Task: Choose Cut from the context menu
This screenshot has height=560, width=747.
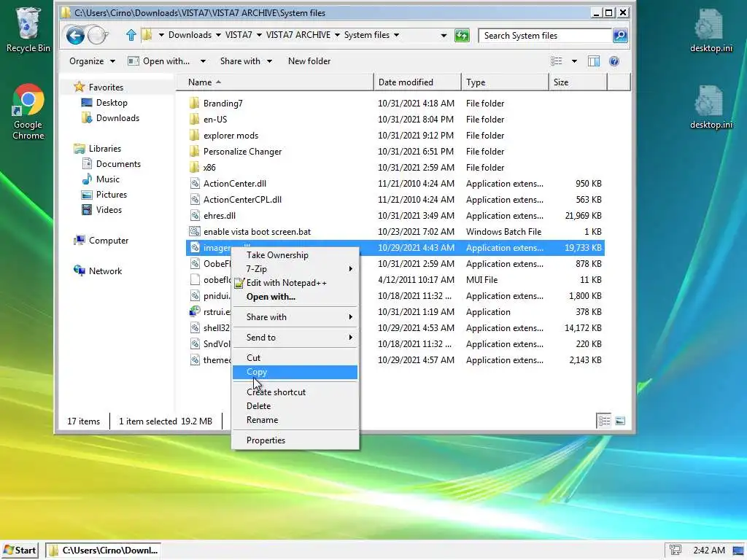Action: coord(295,358)
